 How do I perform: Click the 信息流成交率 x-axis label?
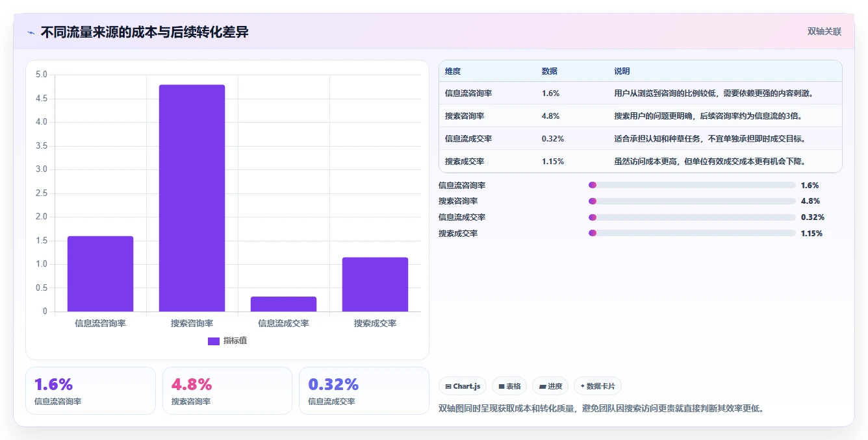[283, 323]
